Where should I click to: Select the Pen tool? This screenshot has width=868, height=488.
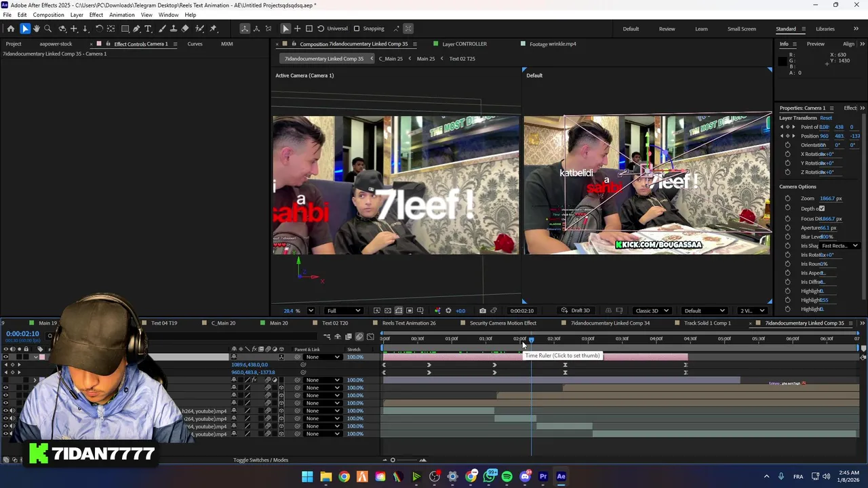tap(136, 28)
